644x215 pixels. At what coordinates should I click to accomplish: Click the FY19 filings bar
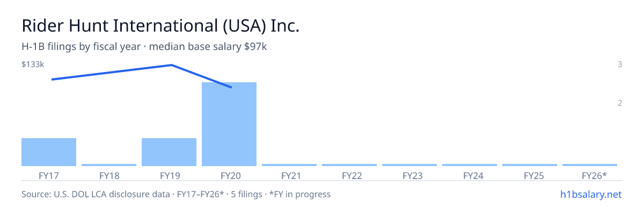(x=169, y=152)
